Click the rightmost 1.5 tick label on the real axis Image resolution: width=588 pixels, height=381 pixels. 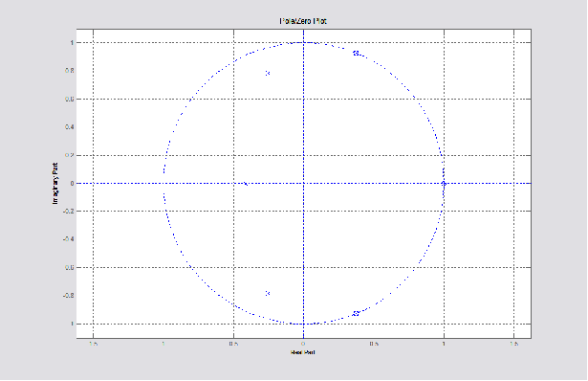click(513, 344)
